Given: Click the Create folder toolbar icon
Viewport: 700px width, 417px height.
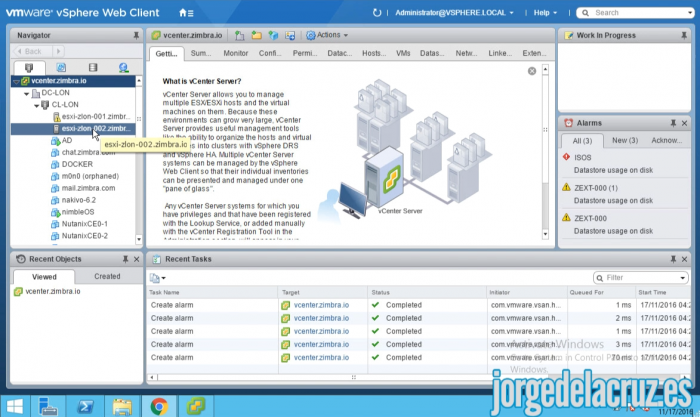Looking at the screenshot, I should pos(256,35).
